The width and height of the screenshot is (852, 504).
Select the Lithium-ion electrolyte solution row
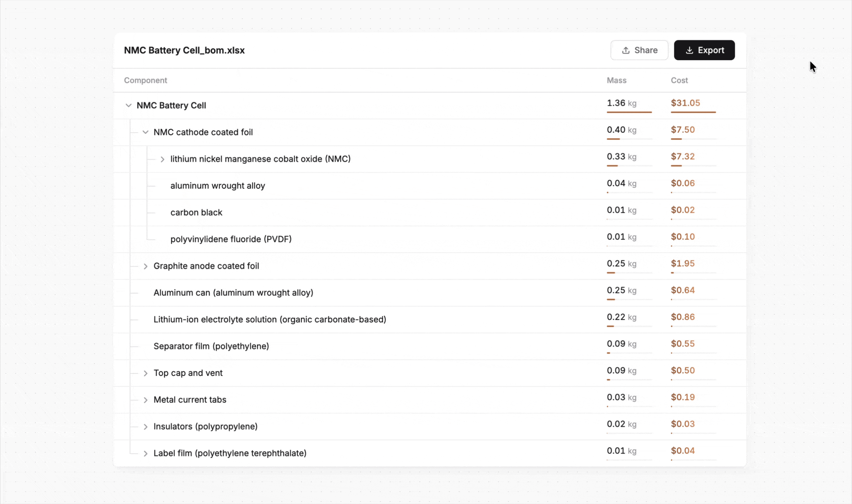tap(430, 320)
